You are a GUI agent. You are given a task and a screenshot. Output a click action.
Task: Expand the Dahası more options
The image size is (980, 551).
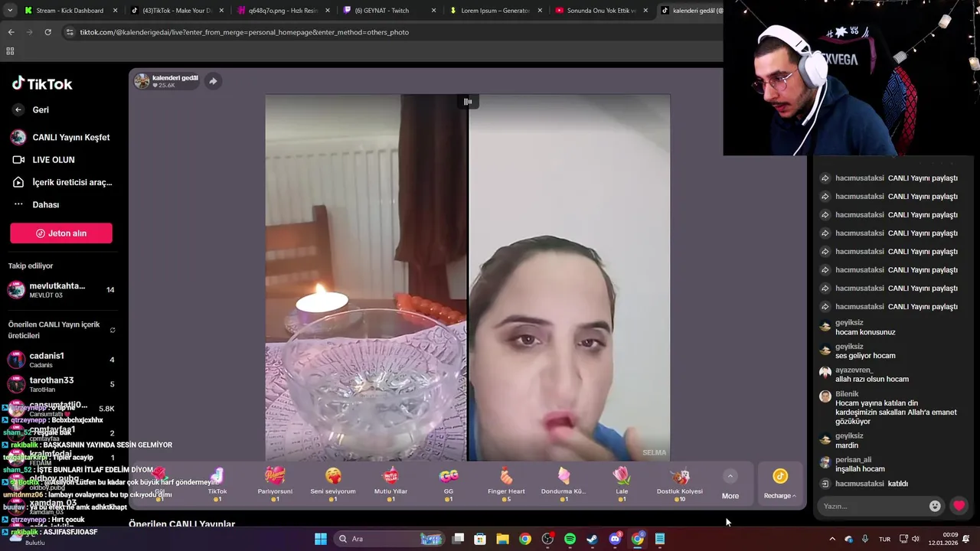[x=36, y=204]
